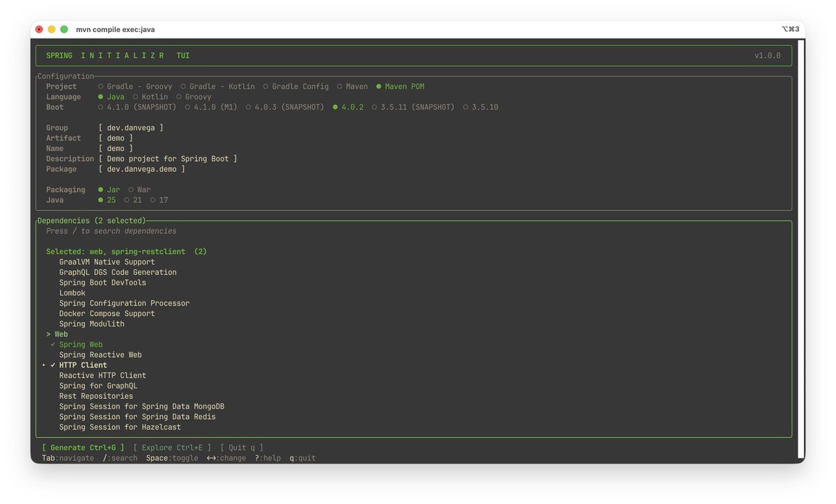
Task: Click the green zoom window button
Action: (64, 29)
